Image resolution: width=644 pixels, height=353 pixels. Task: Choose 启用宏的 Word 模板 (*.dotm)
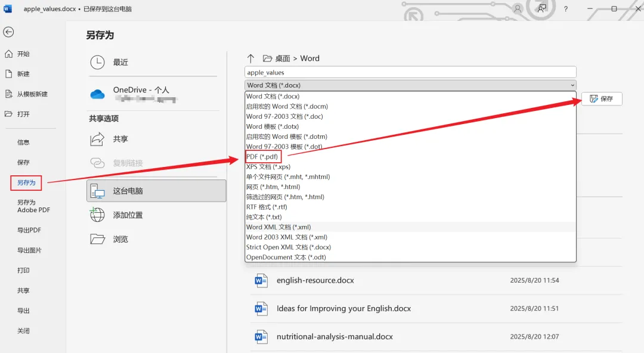pos(410,137)
